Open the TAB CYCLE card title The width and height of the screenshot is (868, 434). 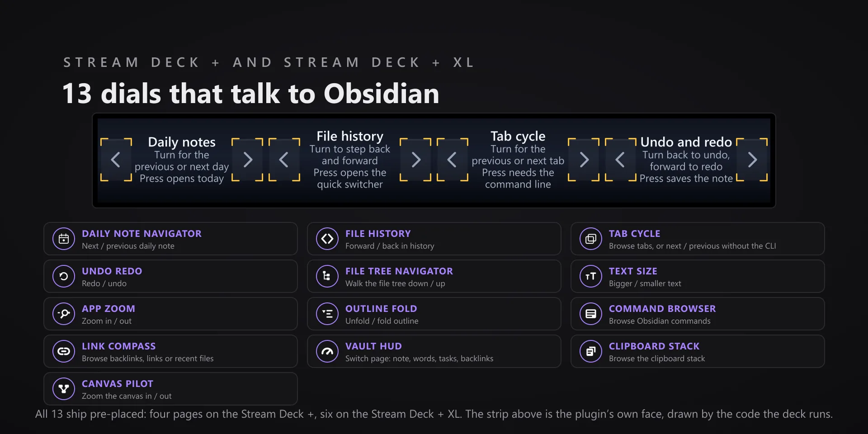tap(634, 234)
